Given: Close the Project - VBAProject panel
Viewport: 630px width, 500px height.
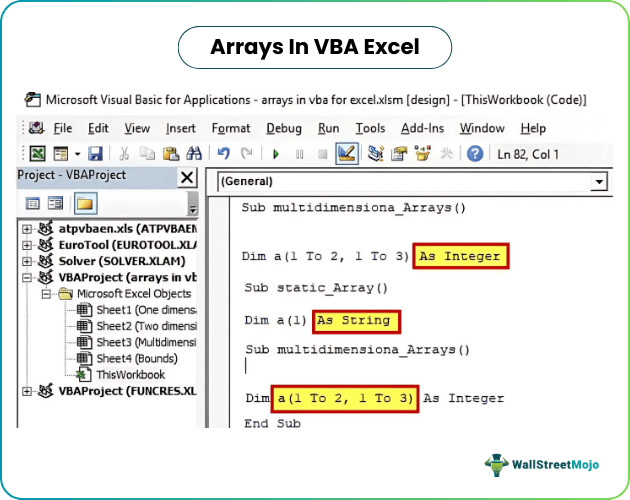Looking at the screenshot, I should [186, 178].
